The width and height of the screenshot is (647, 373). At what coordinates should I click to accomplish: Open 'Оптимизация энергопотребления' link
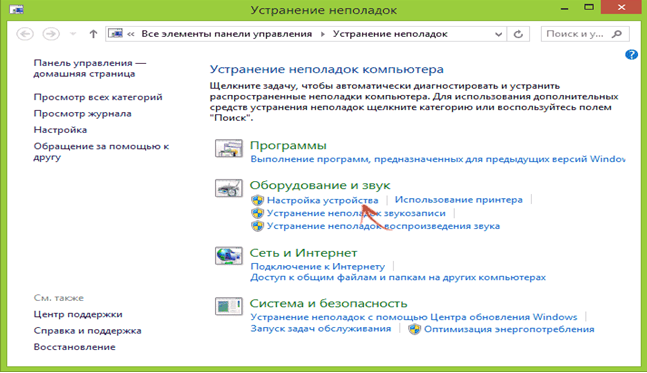509,329
